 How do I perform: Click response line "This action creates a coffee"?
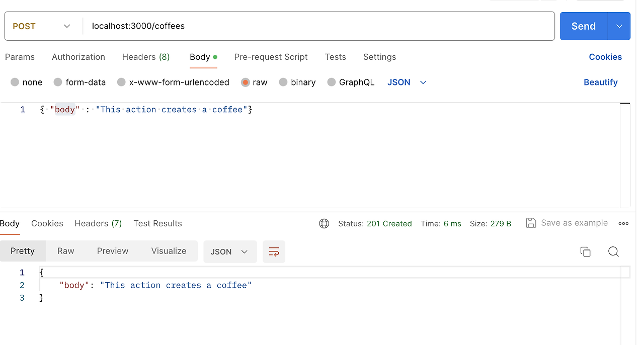(x=176, y=285)
